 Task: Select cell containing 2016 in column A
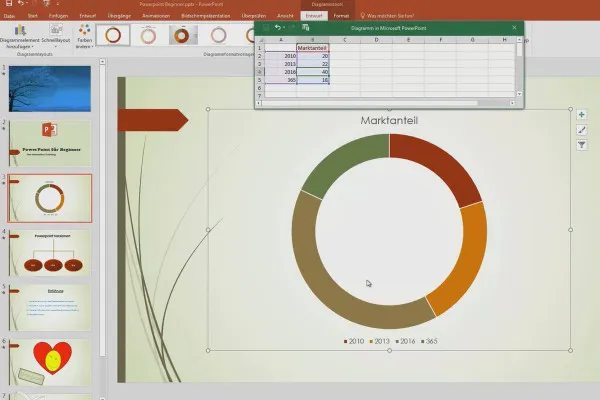280,72
